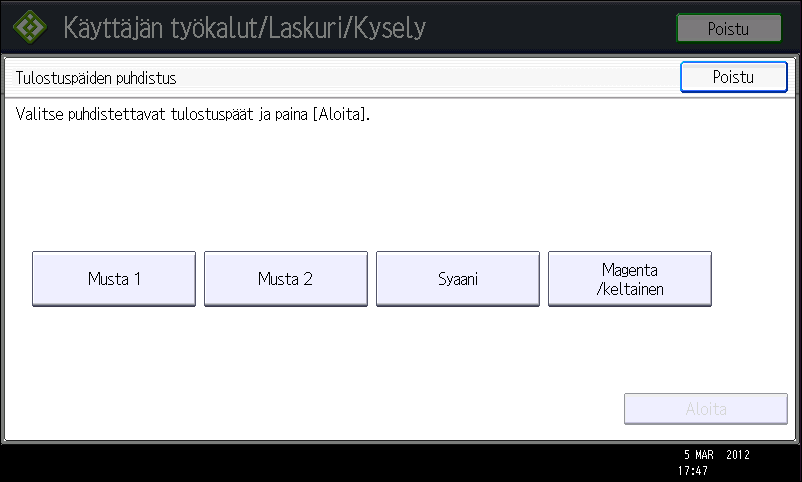Screen dimensions: 802x482
Task: Pick the second black ink head
Action: click(286, 279)
